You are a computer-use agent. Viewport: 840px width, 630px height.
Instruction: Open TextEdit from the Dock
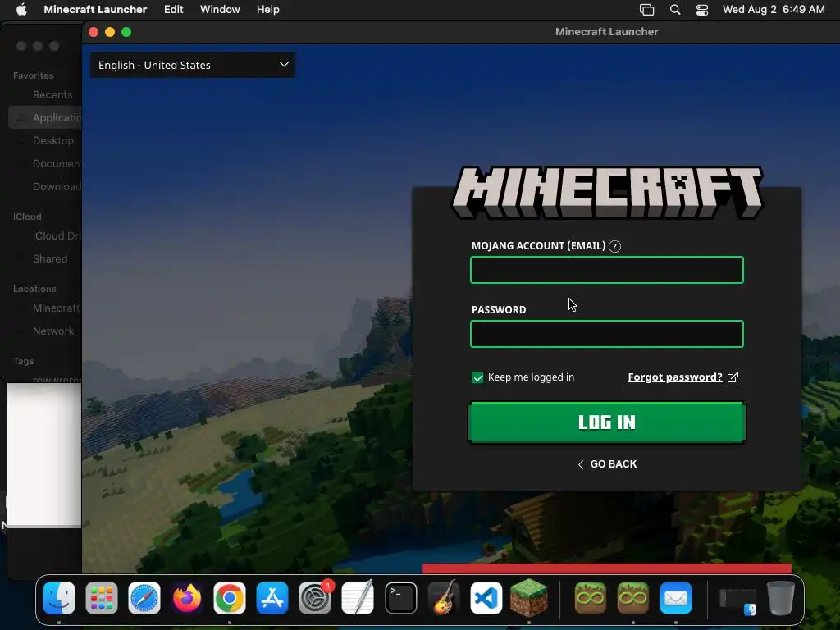click(358, 598)
